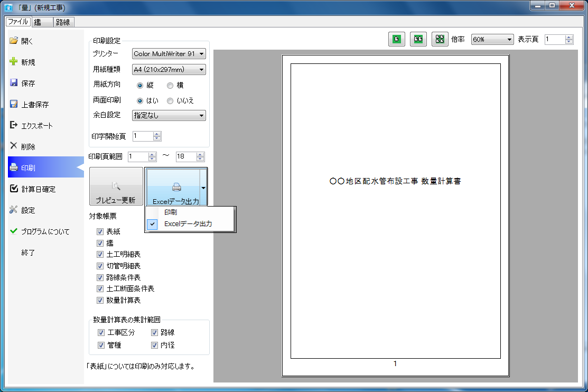Click the 新規 green plus icon
588x392 pixels.
14,61
